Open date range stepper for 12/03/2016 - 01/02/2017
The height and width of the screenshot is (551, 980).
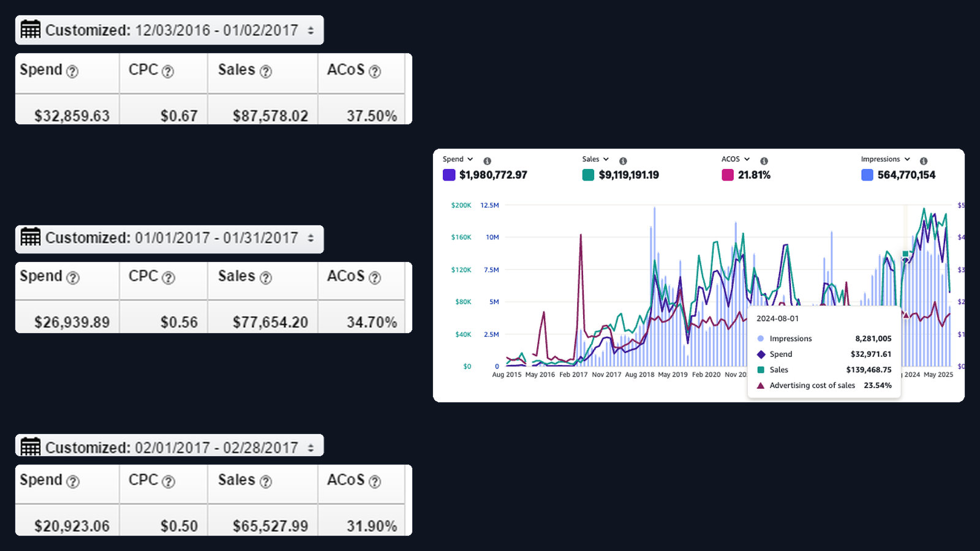tap(311, 30)
